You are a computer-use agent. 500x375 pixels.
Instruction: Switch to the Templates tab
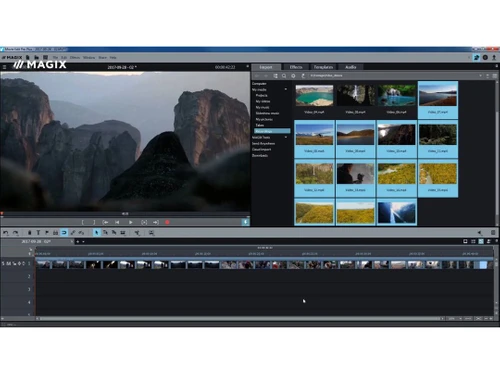point(323,67)
